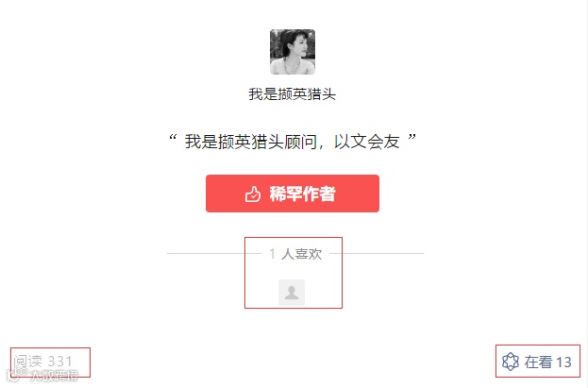Click the divider line right of 1 人喜欢
The image size is (588, 388).
pyautogui.click(x=377, y=254)
